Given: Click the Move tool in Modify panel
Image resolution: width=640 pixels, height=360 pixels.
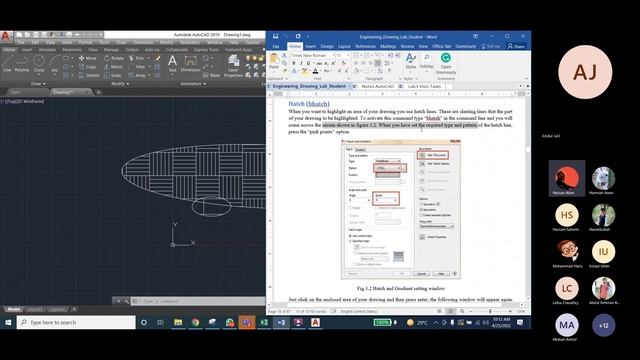Looking at the screenshot, I should click(x=88, y=58).
